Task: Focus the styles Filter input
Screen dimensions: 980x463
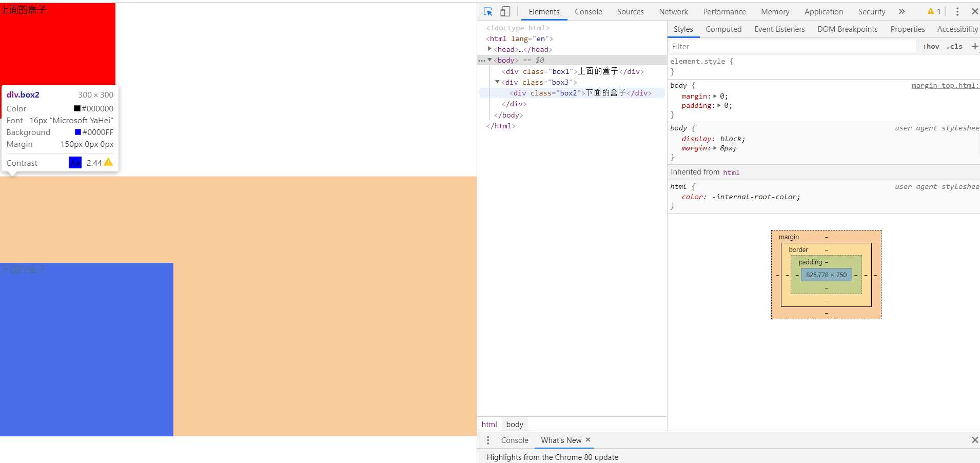Action: [792, 46]
